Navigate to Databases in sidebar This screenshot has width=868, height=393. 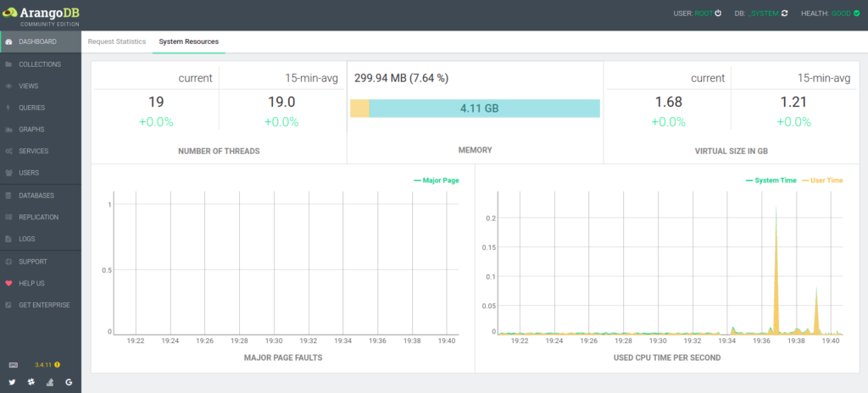[x=36, y=196]
